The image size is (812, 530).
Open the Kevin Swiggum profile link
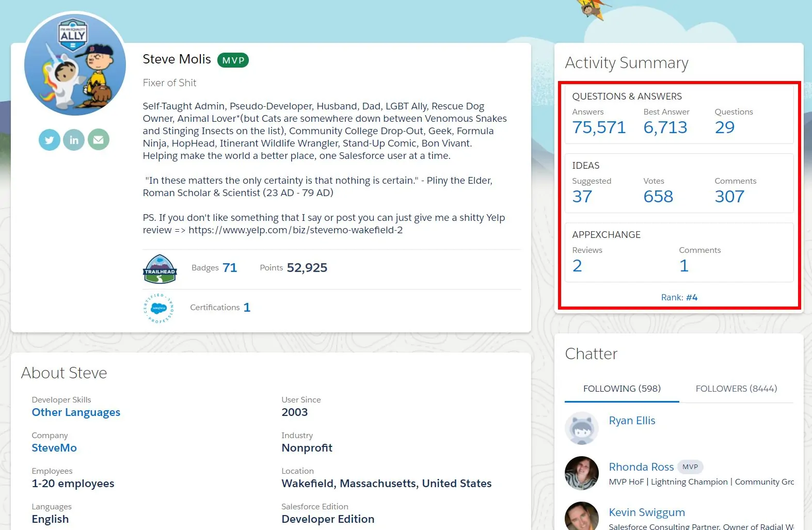click(x=647, y=512)
